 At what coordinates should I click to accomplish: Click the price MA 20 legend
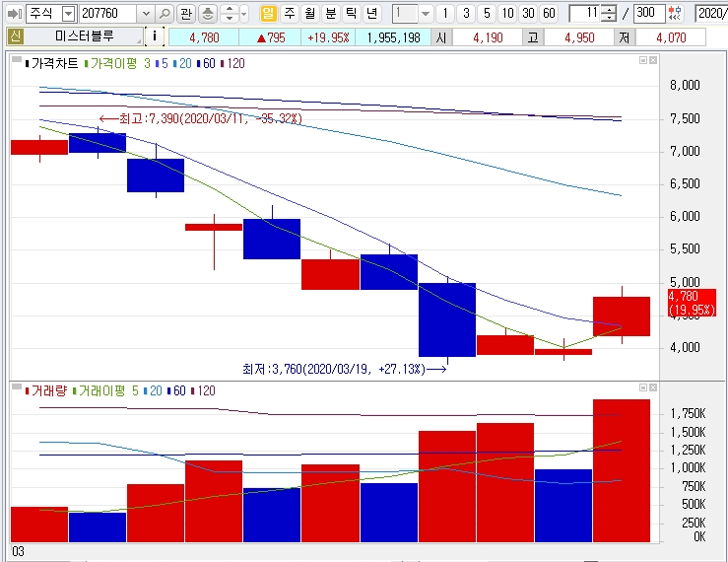pyautogui.click(x=182, y=64)
